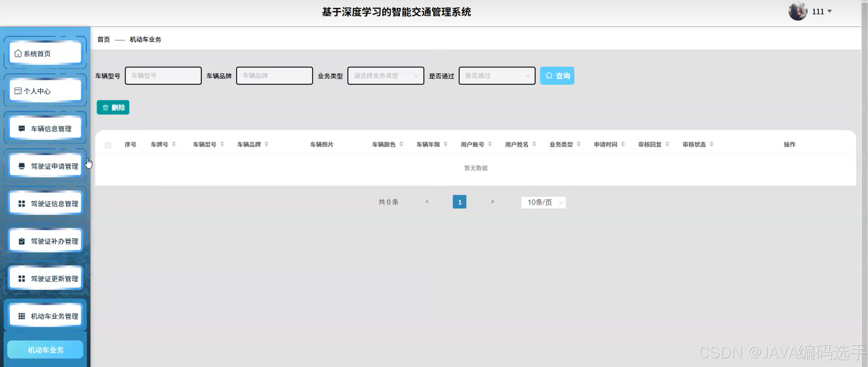Click the home icon beside 系统首页
The width and height of the screenshot is (868, 367).
(x=18, y=53)
